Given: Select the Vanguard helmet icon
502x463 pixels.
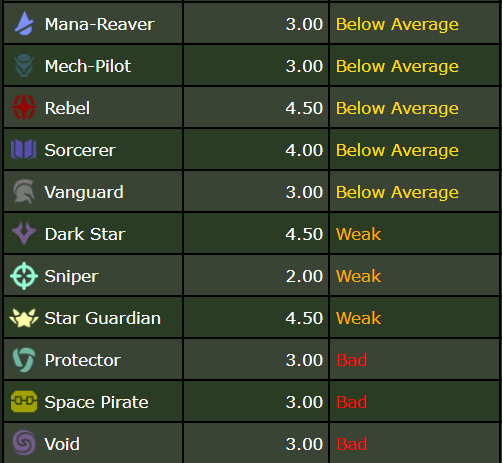Looking at the screenshot, I should (x=24, y=192).
